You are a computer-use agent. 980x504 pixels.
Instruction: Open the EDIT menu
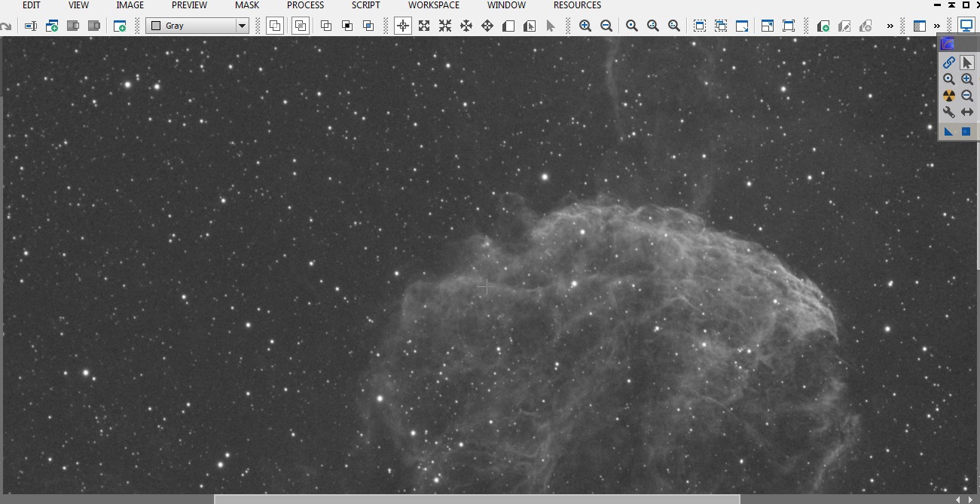pyautogui.click(x=31, y=5)
